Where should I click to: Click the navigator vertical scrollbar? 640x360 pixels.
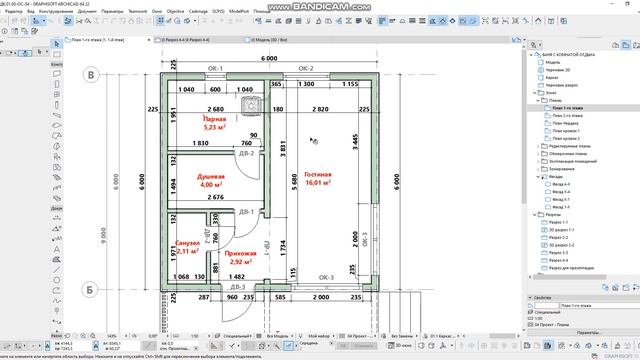tap(524, 127)
